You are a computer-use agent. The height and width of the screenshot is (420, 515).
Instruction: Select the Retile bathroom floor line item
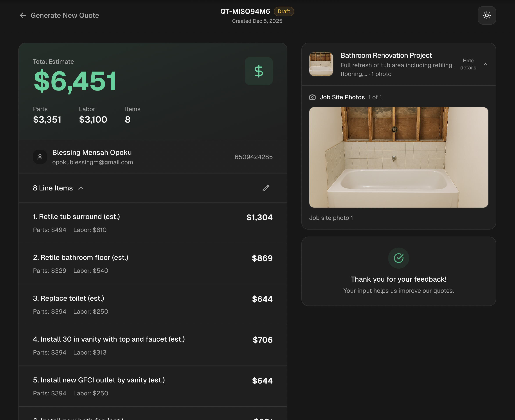coord(81,257)
